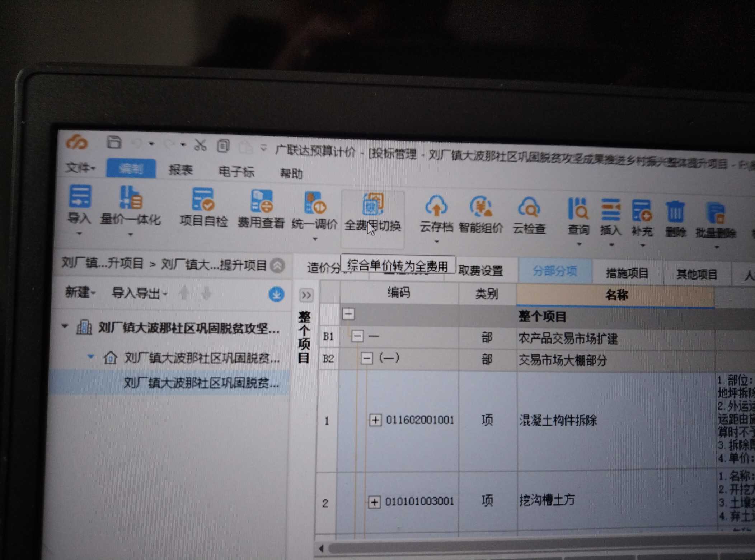Select row number 1 header
Image resolution: width=755 pixels, height=560 pixels.
(x=327, y=421)
